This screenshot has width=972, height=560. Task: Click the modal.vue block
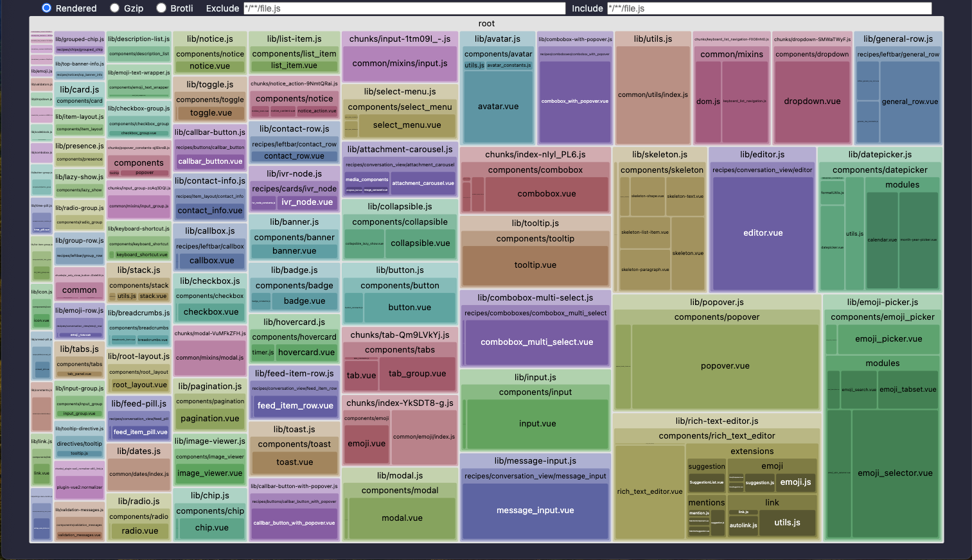coord(402,518)
